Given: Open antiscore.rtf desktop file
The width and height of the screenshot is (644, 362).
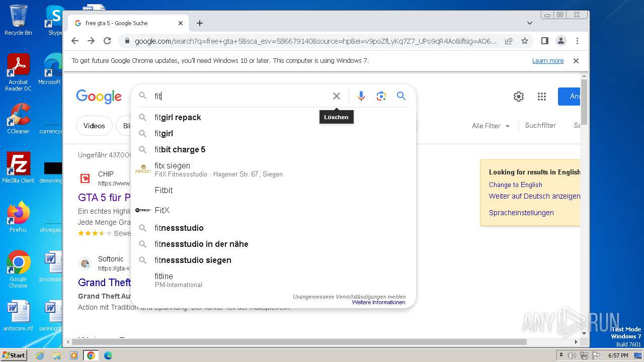Looking at the screenshot, I should (x=18, y=315).
